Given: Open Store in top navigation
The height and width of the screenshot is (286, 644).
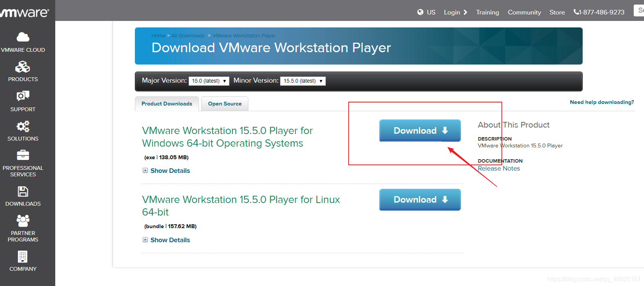Looking at the screenshot, I should click(x=557, y=12).
